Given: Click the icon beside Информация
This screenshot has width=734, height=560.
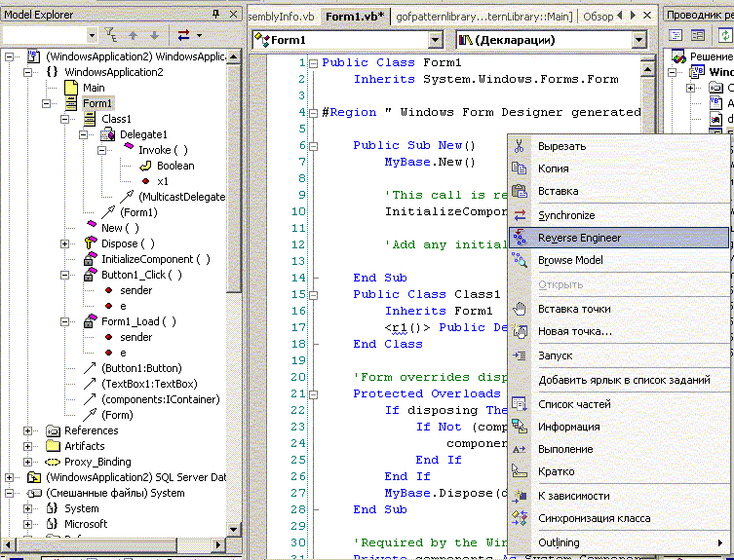Looking at the screenshot, I should point(519,427).
